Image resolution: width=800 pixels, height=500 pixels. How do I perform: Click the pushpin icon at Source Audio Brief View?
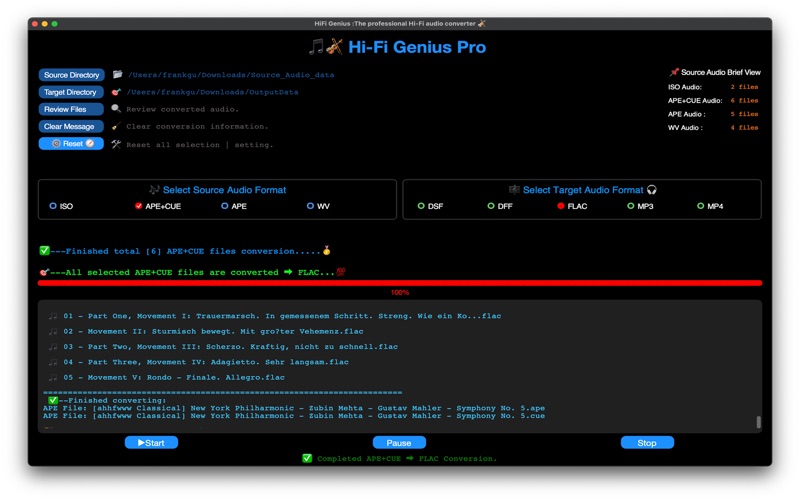coord(674,72)
